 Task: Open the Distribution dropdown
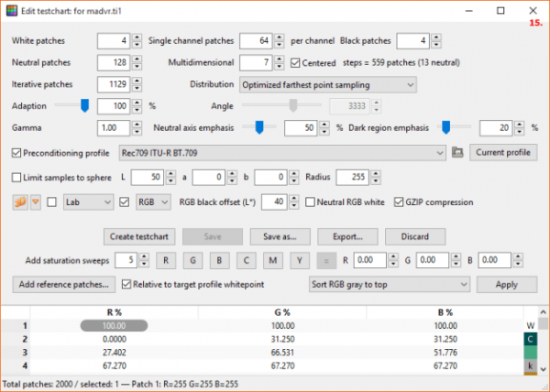point(326,85)
